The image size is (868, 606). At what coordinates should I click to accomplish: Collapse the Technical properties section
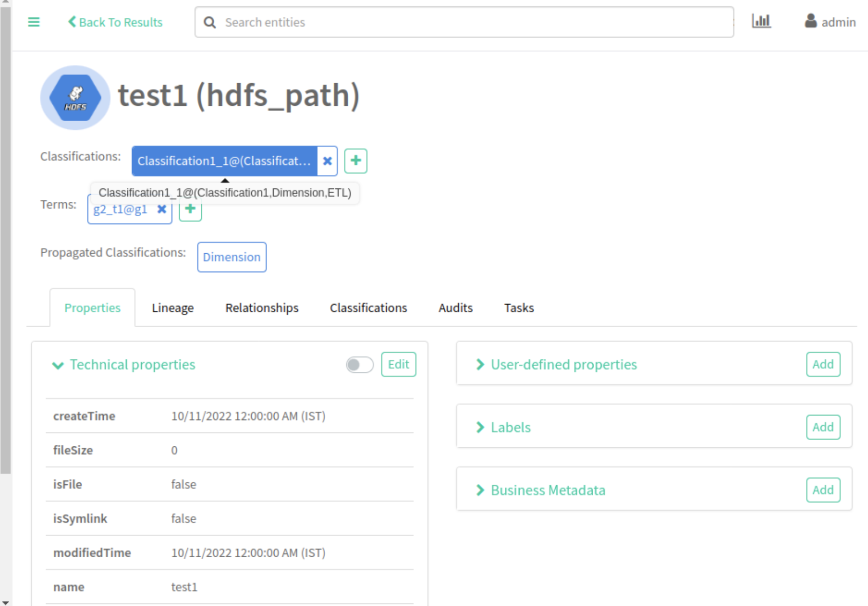(x=58, y=365)
